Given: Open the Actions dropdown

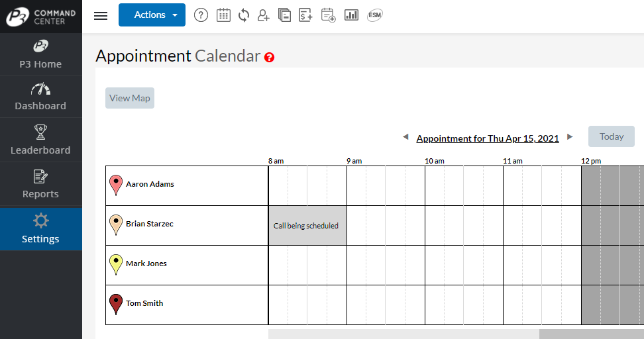Looking at the screenshot, I should point(152,15).
